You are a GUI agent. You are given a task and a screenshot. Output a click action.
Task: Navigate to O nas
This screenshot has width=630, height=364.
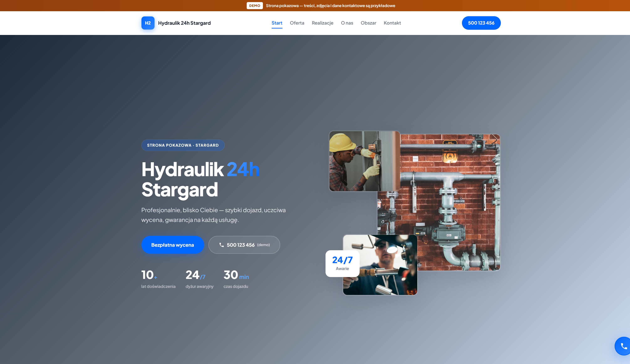pyautogui.click(x=347, y=23)
